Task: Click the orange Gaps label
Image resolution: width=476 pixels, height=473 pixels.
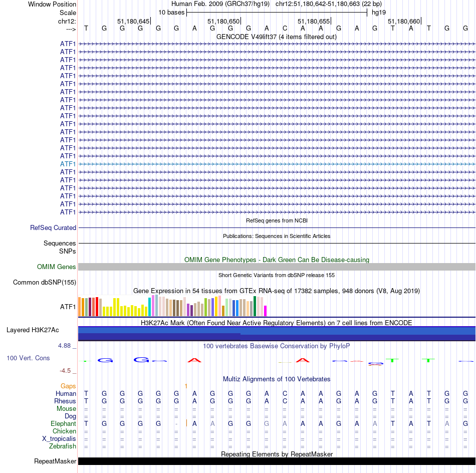Action: coord(68,386)
